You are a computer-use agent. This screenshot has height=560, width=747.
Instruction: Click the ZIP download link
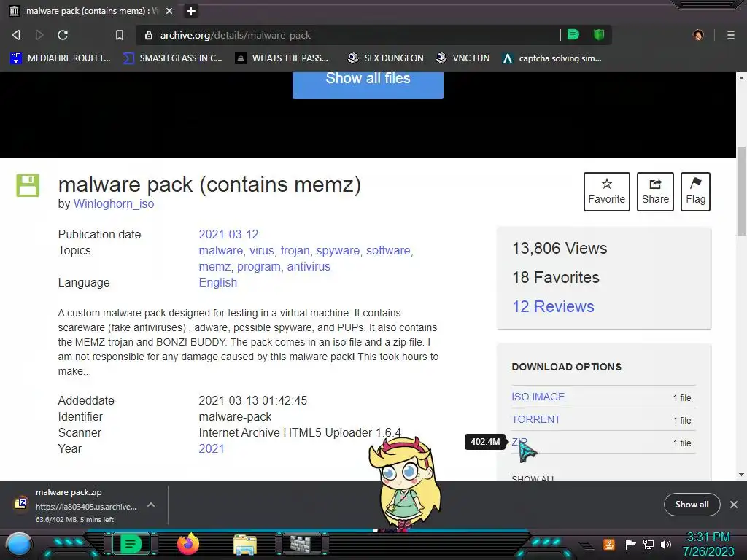pyautogui.click(x=519, y=442)
